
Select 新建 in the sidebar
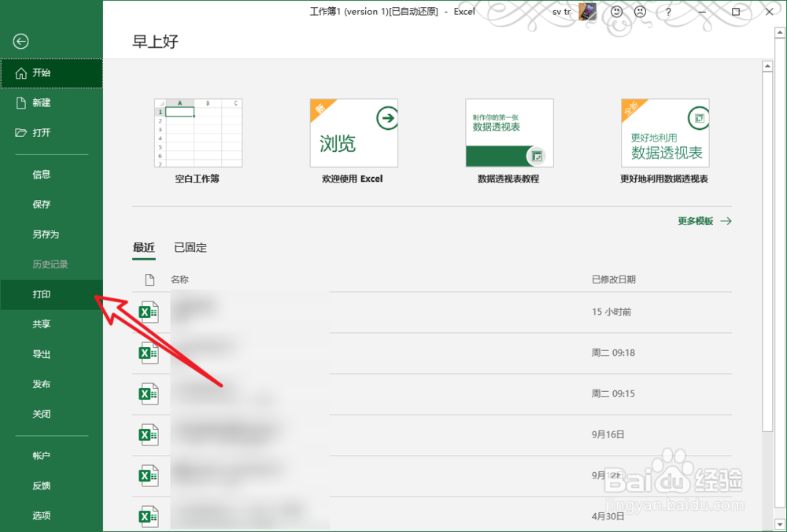51,103
